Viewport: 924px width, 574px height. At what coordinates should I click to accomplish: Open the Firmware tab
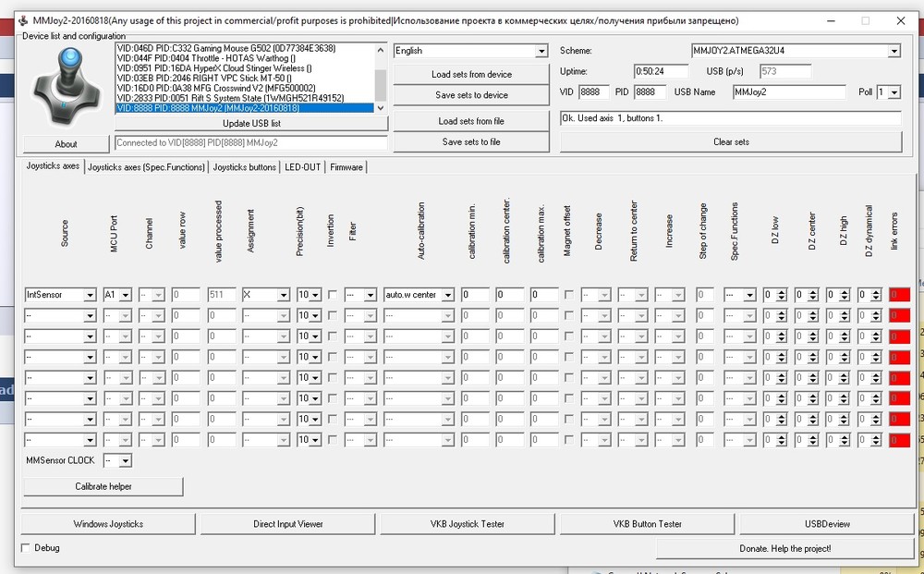pos(346,167)
